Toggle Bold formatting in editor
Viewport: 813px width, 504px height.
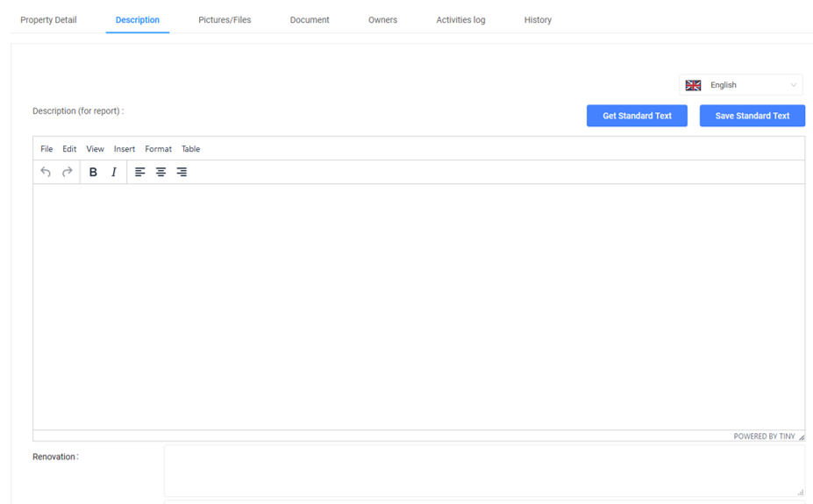click(x=93, y=172)
